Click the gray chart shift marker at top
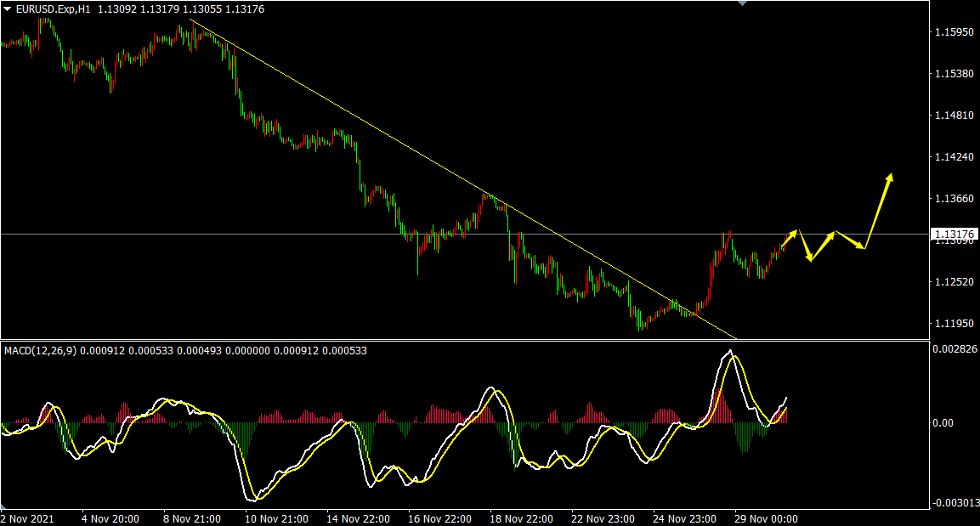The height and width of the screenshot is (526, 980). pos(743,3)
